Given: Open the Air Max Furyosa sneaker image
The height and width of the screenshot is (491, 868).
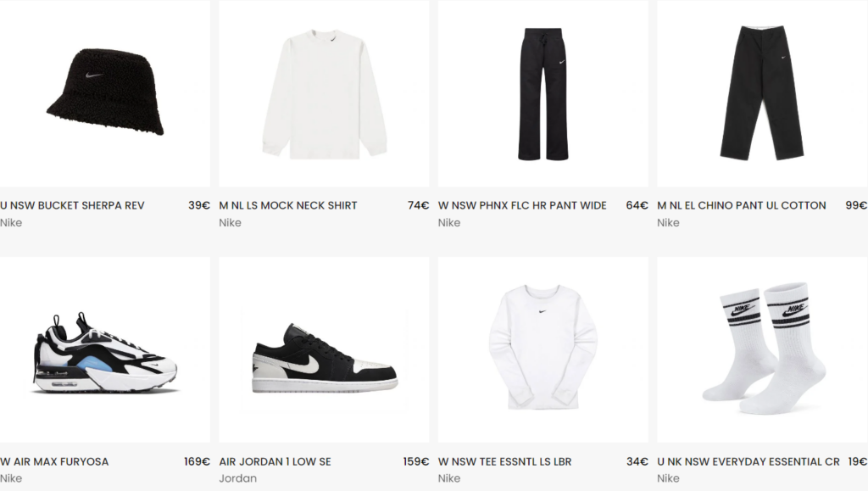Looking at the screenshot, I should point(104,349).
